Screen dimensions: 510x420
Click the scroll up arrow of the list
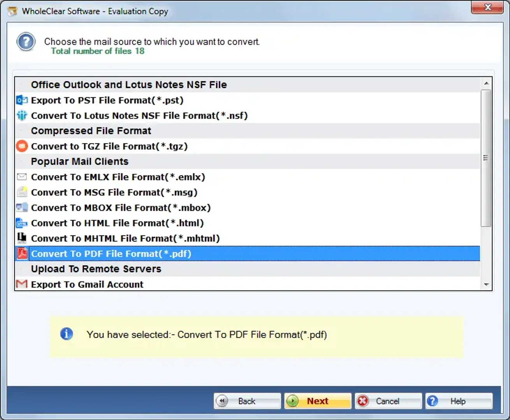pos(486,84)
